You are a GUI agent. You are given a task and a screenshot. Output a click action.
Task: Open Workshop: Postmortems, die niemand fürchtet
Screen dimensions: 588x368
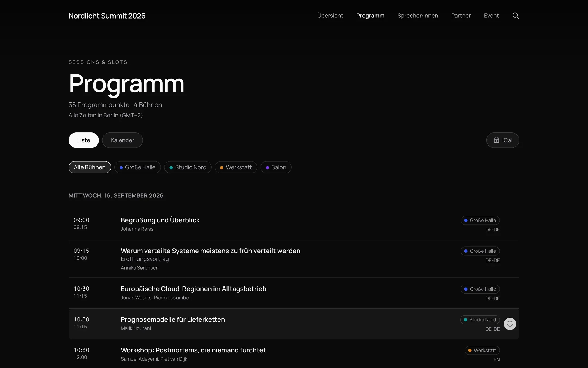[193, 350]
